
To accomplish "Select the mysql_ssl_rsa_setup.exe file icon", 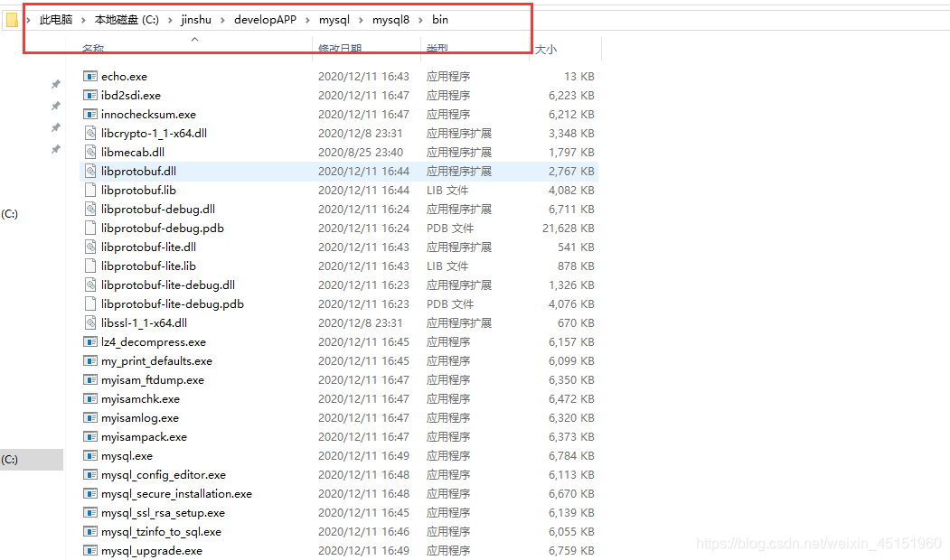I will 90,513.
